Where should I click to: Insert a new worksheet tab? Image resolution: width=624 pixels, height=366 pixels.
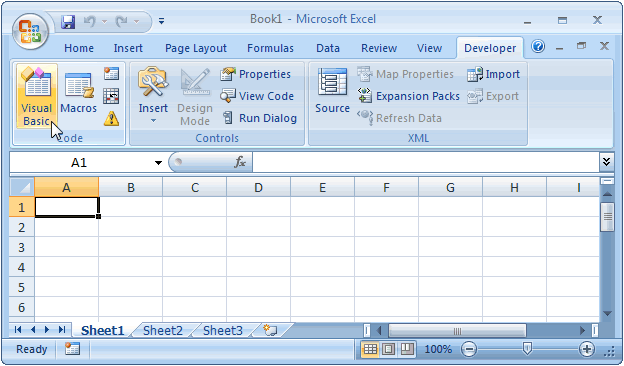(x=271, y=330)
